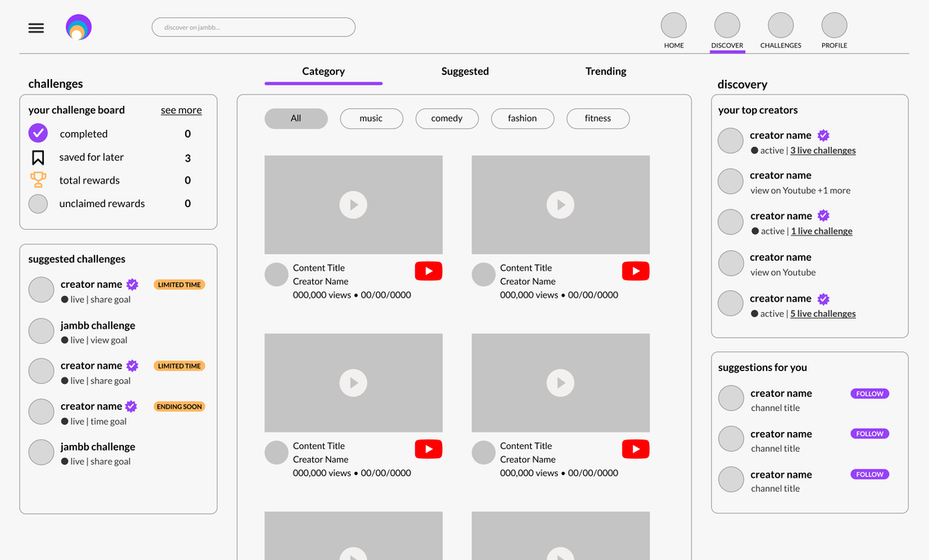Screen dimensions: 929x560
Task: Click the completed checkmark icon
Action: point(38,133)
